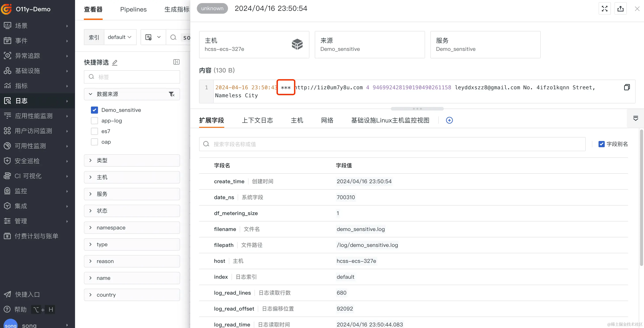Click the fullscreen expand icon in detail header
The width and height of the screenshot is (644, 328).
pos(604,9)
